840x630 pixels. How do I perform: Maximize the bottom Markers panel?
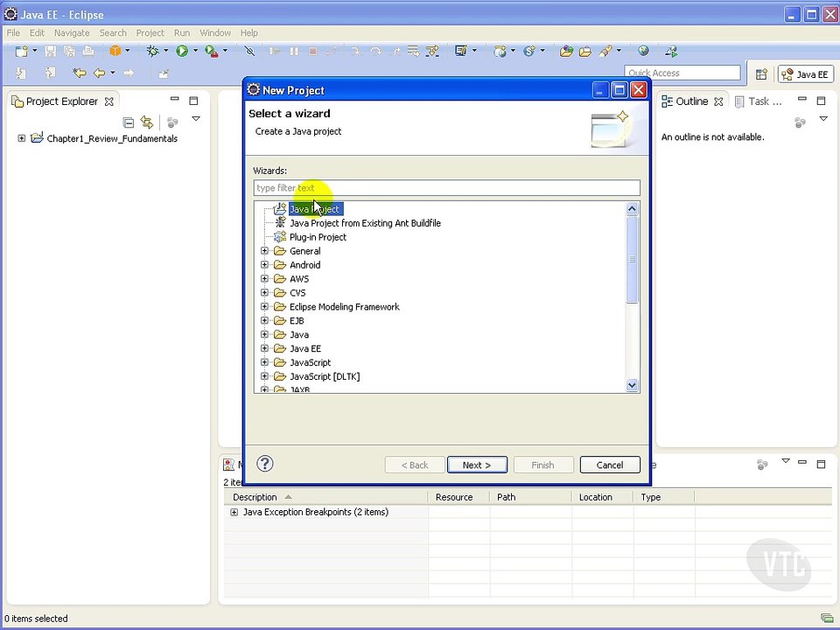(x=821, y=464)
